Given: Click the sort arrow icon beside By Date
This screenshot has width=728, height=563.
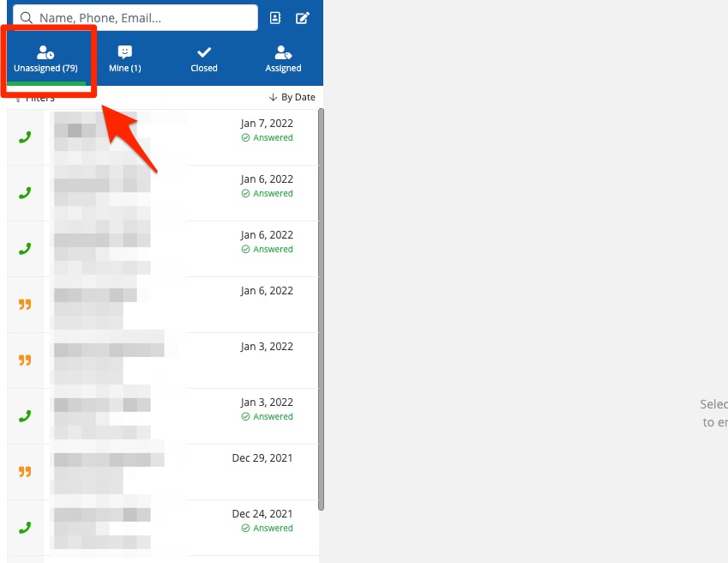Looking at the screenshot, I should pos(274,98).
